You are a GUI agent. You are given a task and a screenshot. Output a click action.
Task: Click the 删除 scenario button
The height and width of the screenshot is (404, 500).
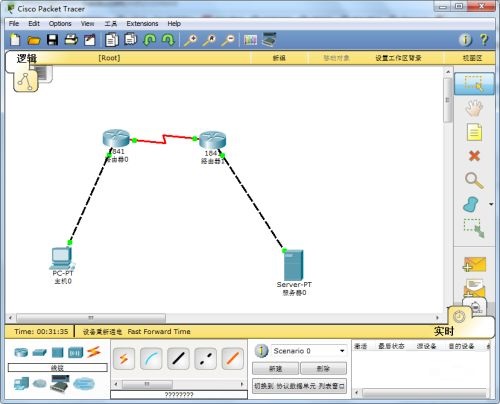pyautogui.click(x=323, y=369)
